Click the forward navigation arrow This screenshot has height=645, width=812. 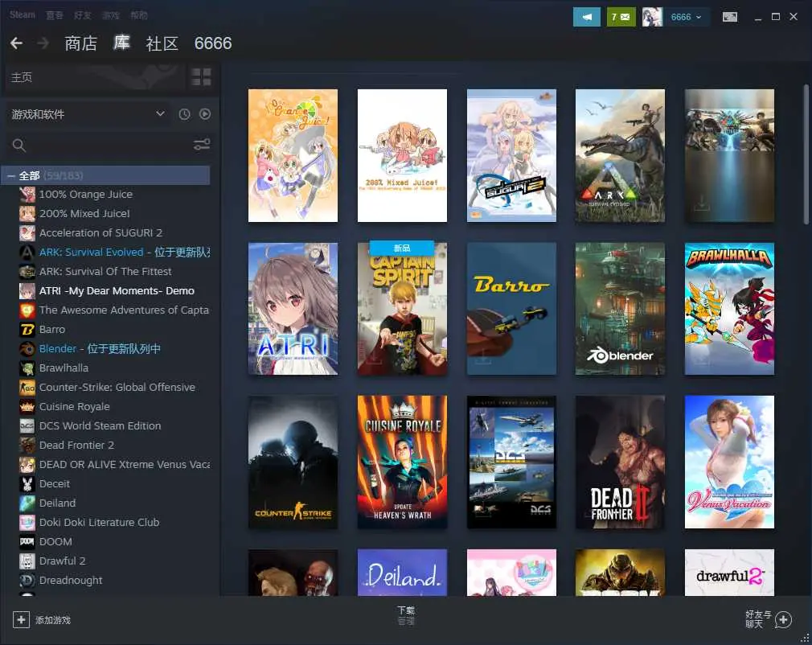(43, 43)
